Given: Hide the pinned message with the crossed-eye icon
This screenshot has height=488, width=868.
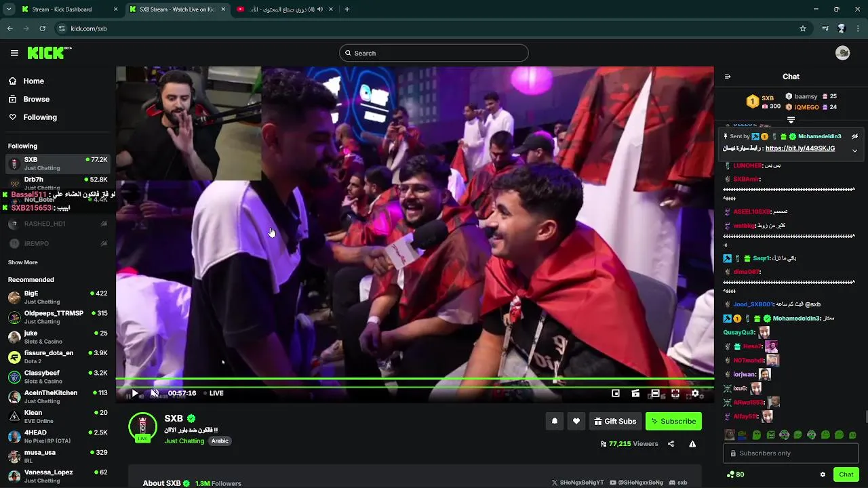Looking at the screenshot, I should 854,136.
